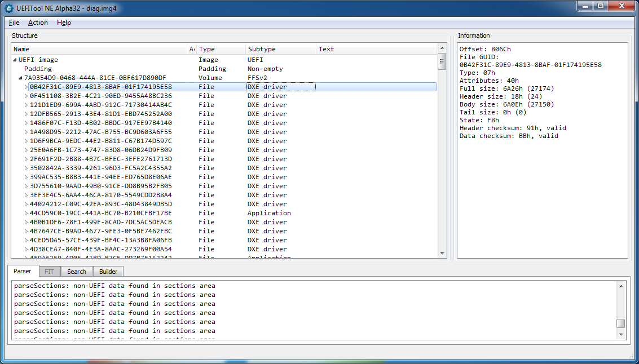Image resolution: width=639 pixels, height=364 pixels.
Task: Sort by the Name column header
Action: click(99, 49)
